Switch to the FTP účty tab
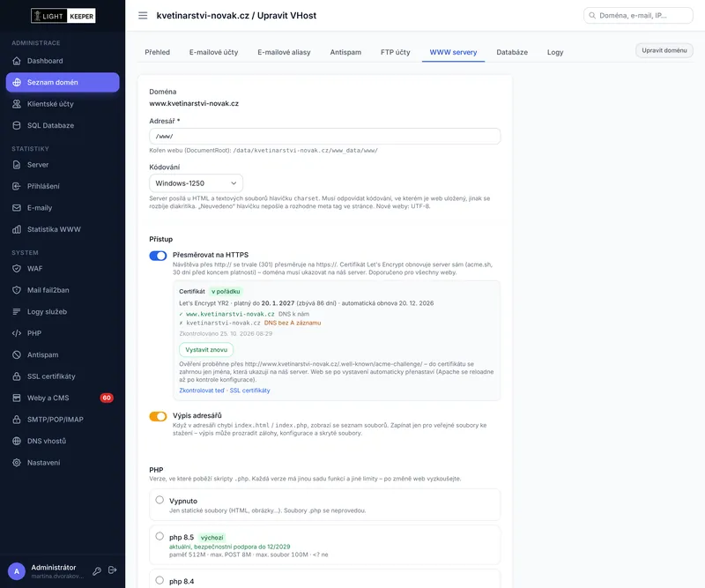 pos(395,52)
